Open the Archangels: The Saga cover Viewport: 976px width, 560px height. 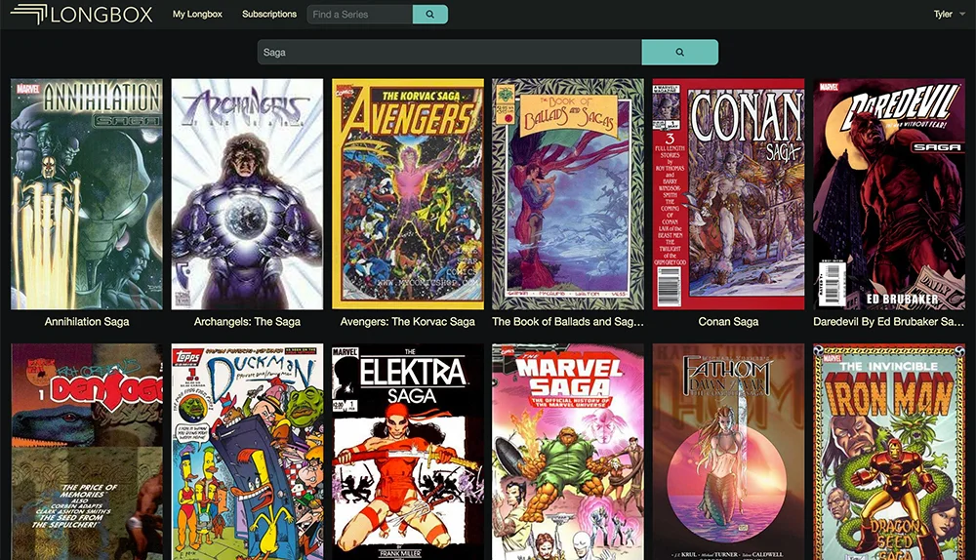[x=247, y=194]
